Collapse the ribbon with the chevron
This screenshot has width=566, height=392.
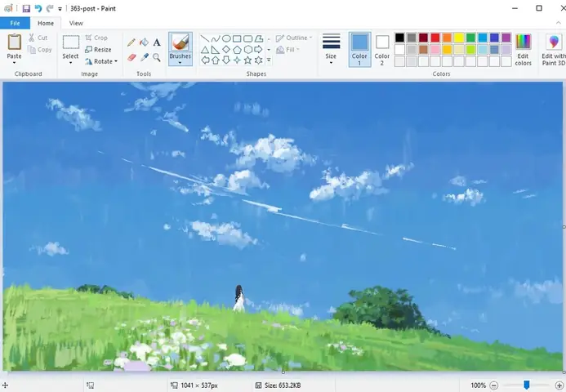click(x=559, y=23)
